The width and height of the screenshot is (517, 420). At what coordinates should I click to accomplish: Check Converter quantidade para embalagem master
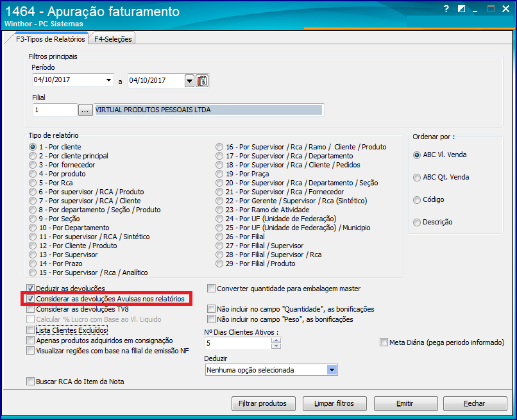coord(211,289)
